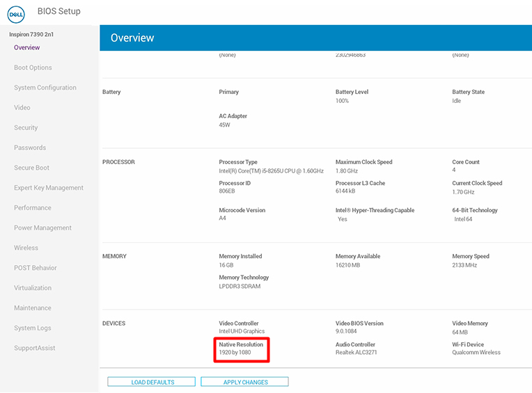Click the Overview header title
Viewport: 532px width, 393px height.
tap(132, 38)
